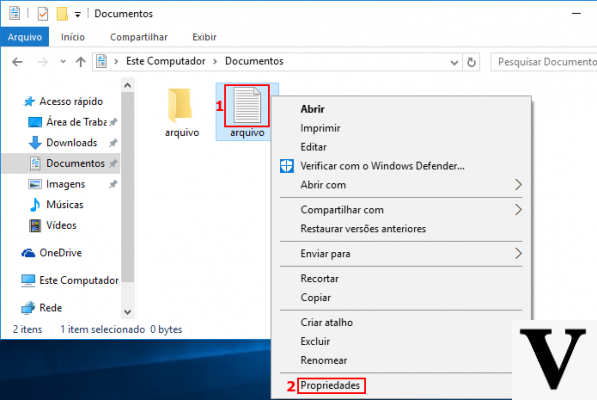Screen dimensions: 597x400
Task: Click the Documentos window title text
Action: coord(123,14)
